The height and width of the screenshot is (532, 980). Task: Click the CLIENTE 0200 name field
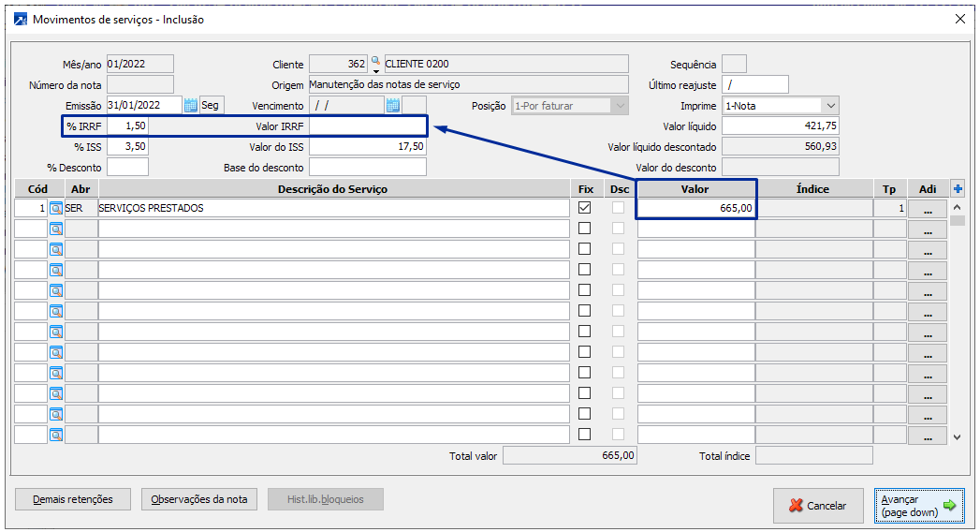(506, 64)
